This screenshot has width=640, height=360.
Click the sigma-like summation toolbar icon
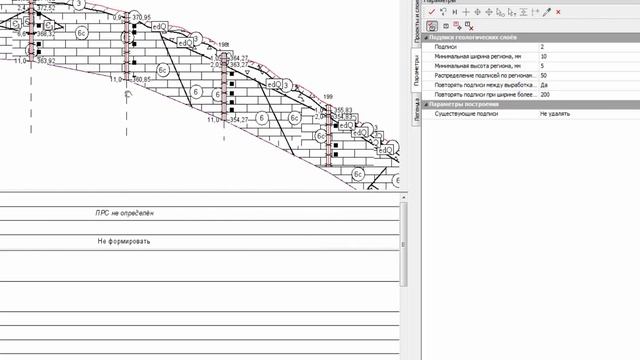point(523,12)
